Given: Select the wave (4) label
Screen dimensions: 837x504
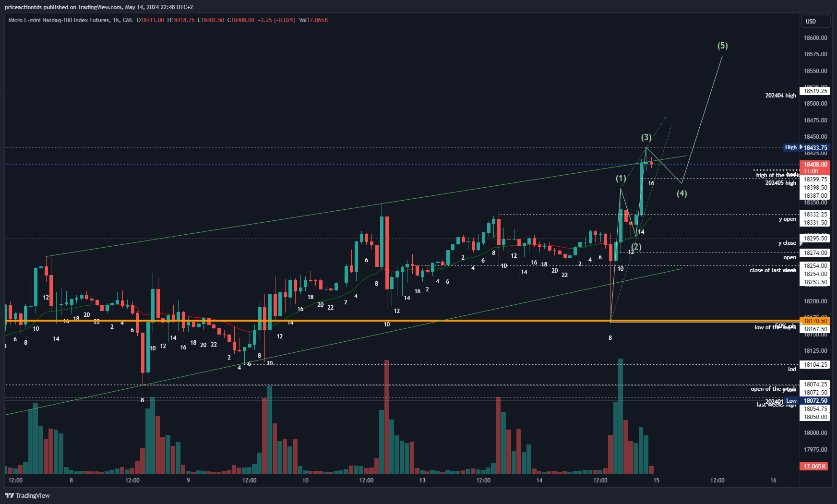Looking at the screenshot, I should [682, 193].
